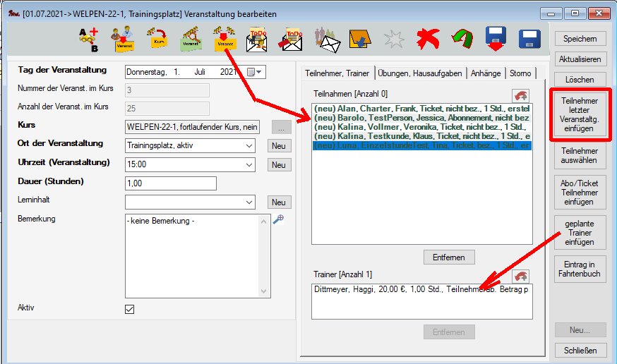Select participant Barolo, TestPerson, Jessica row
The image size is (617, 364).
(421, 118)
